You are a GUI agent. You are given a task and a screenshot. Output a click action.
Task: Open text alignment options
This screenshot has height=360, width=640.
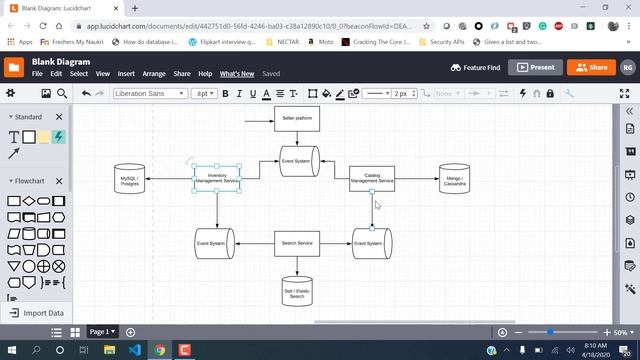pyautogui.click(x=280, y=94)
